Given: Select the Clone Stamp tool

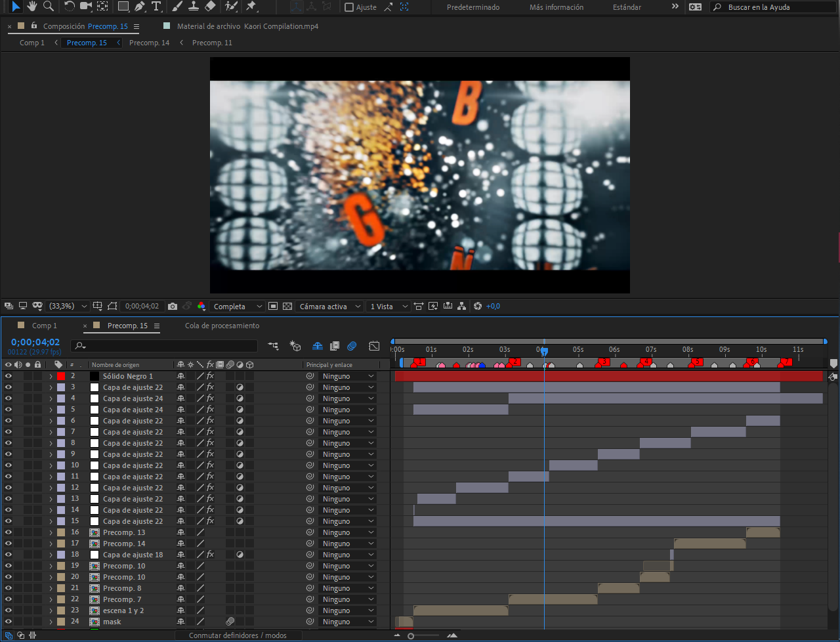Looking at the screenshot, I should 194,7.
